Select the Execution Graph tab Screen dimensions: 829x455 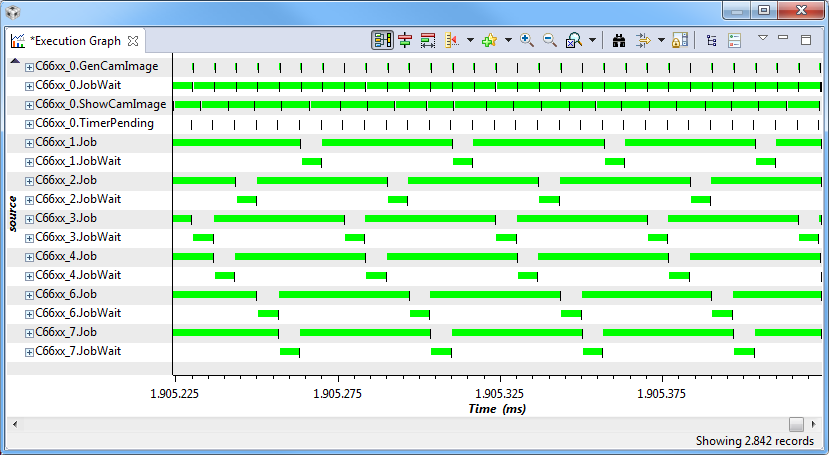coord(75,41)
